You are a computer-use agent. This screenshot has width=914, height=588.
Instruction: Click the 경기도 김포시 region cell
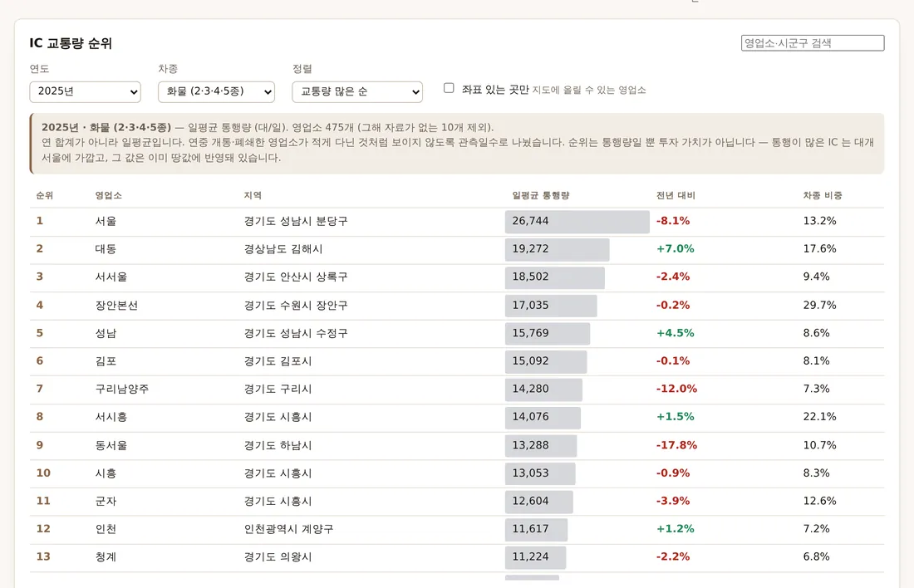tap(278, 361)
